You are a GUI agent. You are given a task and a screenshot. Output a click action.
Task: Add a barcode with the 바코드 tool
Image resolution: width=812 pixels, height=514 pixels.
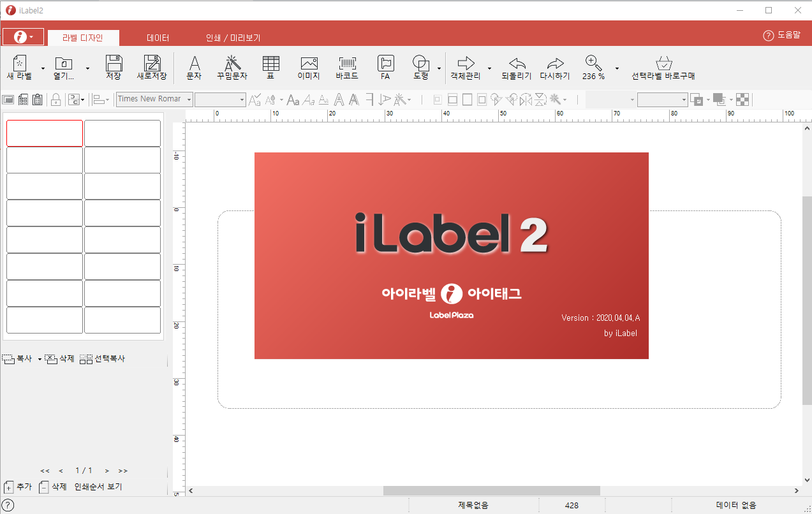tap(347, 68)
